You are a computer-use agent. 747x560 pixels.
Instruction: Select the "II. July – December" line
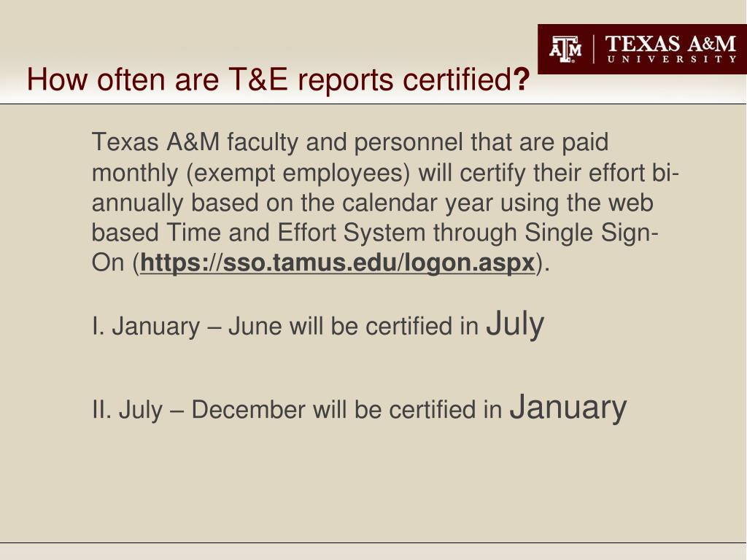click(359, 408)
